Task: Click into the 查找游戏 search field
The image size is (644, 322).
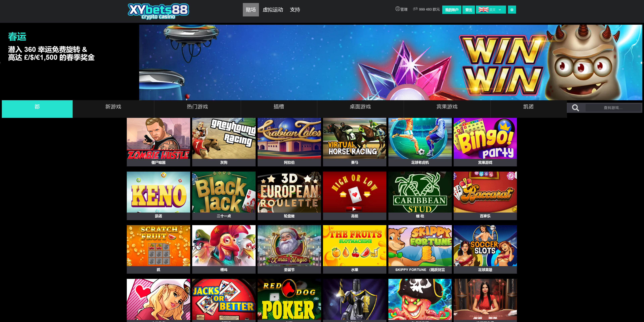Action: (613, 108)
